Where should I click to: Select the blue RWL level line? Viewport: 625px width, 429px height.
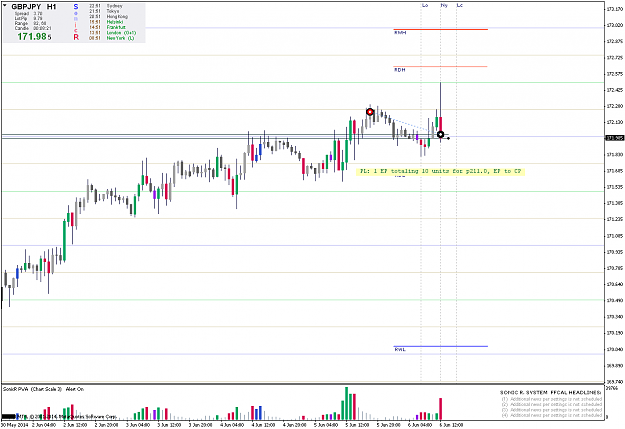tap(440, 346)
